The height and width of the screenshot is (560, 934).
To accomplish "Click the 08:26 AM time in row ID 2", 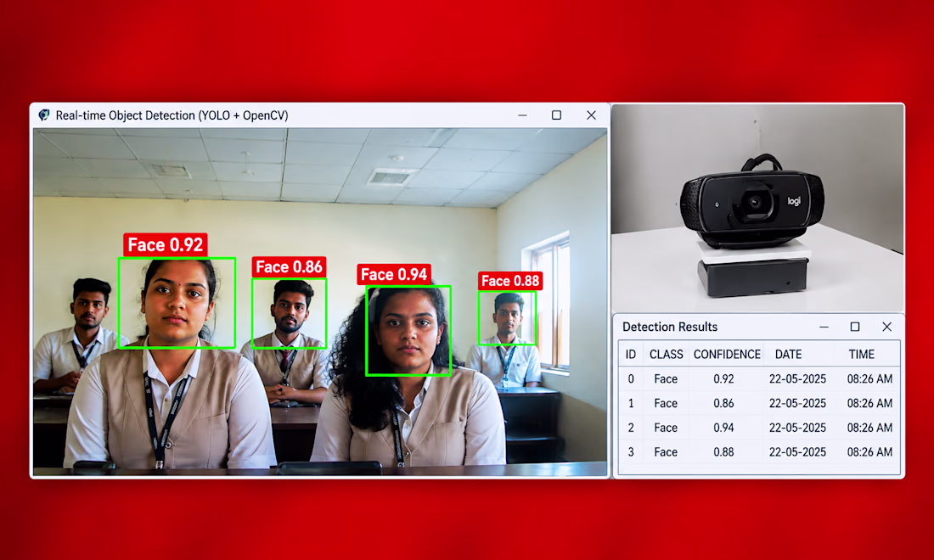I will (x=869, y=428).
